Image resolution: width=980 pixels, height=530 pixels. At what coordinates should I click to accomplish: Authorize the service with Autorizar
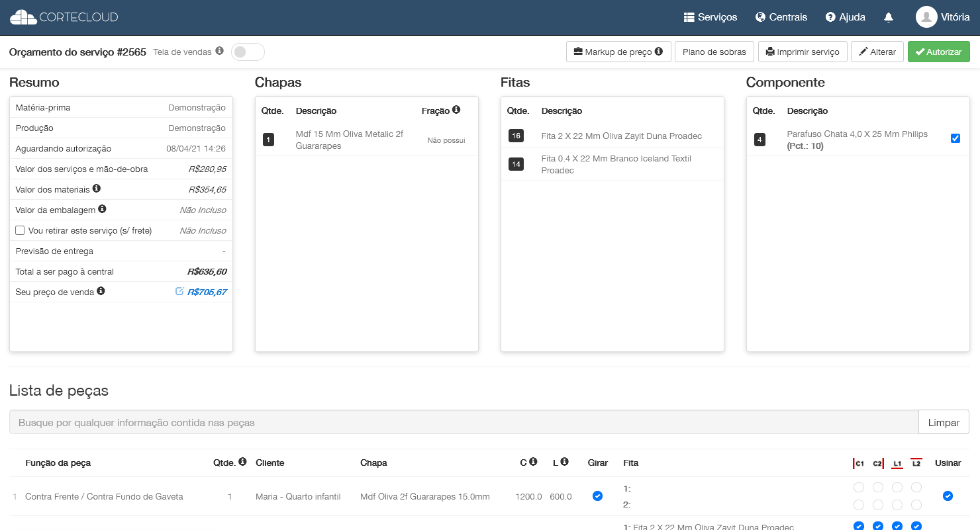point(939,52)
